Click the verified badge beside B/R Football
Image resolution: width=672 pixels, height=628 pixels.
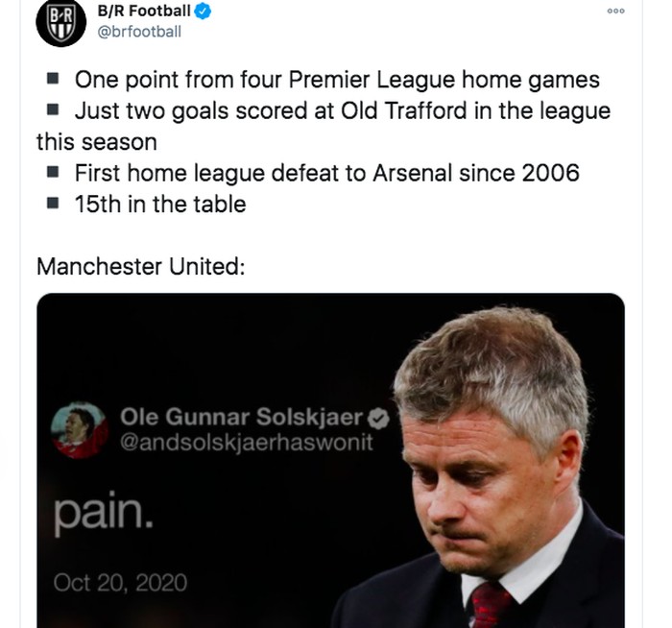pyautogui.click(x=204, y=12)
